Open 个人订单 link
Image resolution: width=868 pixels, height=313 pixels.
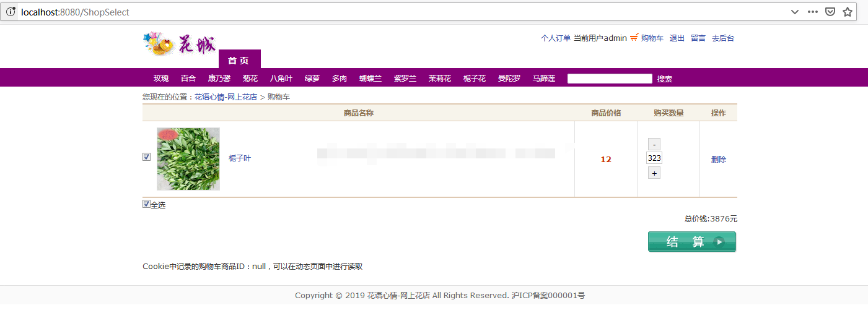point(555,38)
